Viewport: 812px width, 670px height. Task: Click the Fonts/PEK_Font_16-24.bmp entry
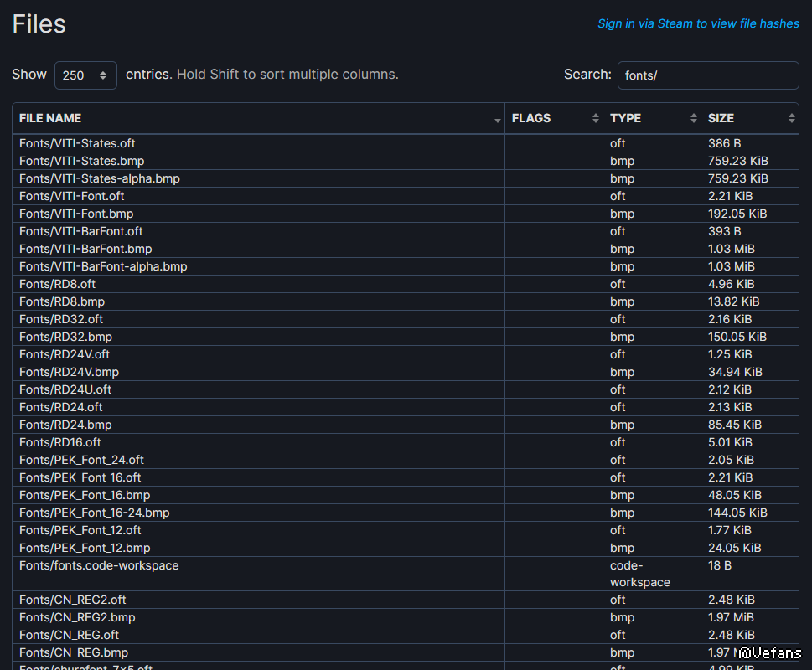coord(94,513)
